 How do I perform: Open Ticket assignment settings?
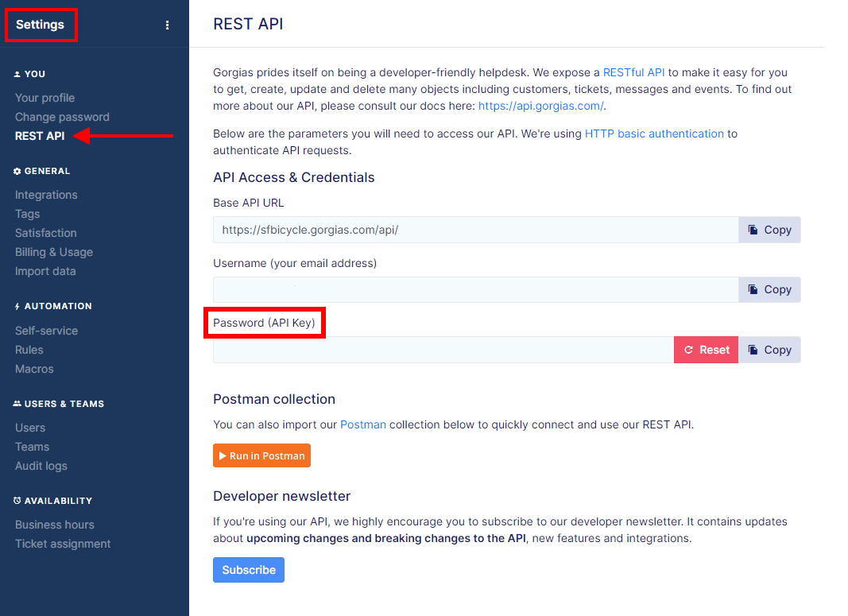coord(63,544)
